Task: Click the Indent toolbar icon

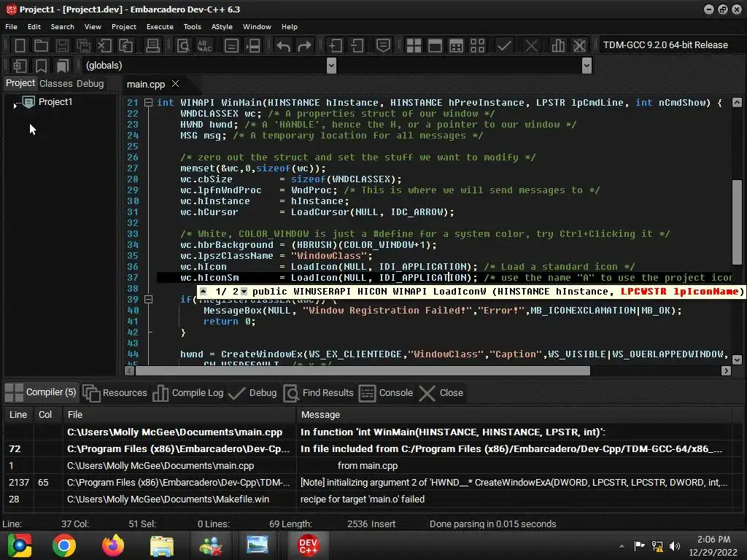Action: point(336,46)
